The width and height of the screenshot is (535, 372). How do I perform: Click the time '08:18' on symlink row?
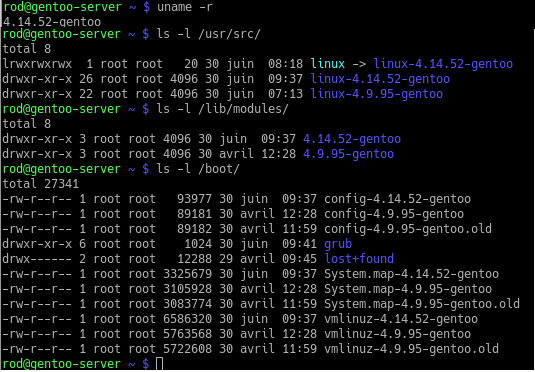click(285, 64)
